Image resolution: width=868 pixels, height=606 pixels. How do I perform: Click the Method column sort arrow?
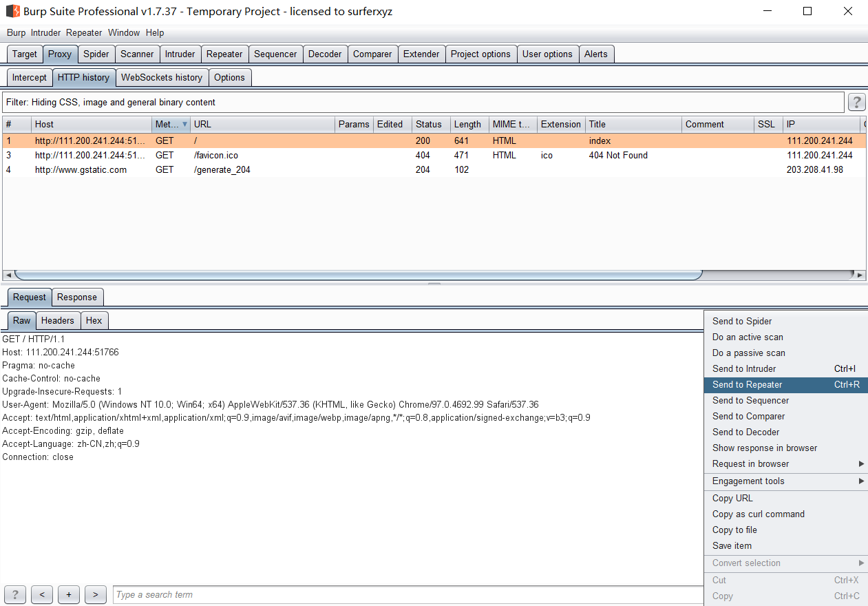184,125
